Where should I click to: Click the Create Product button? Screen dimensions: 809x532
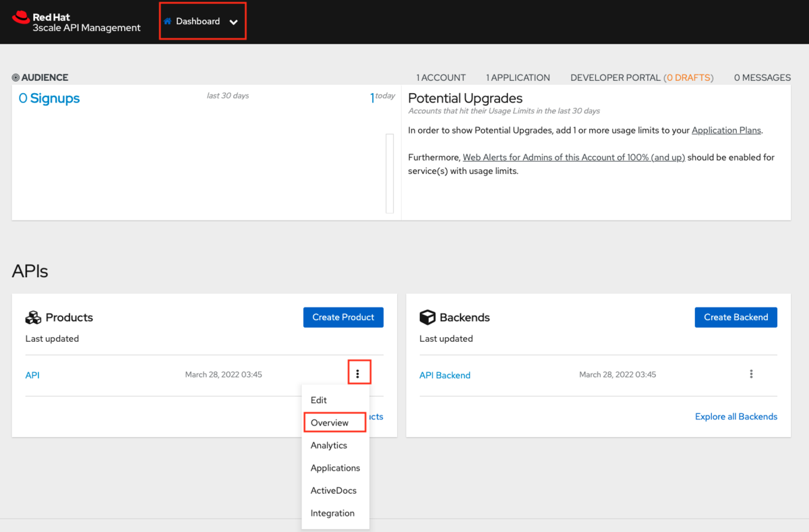coord(343,317)
